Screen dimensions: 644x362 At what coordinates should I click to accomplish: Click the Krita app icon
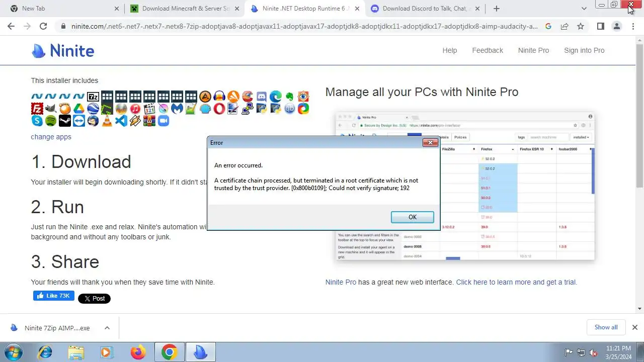click(x=163, y=109)
